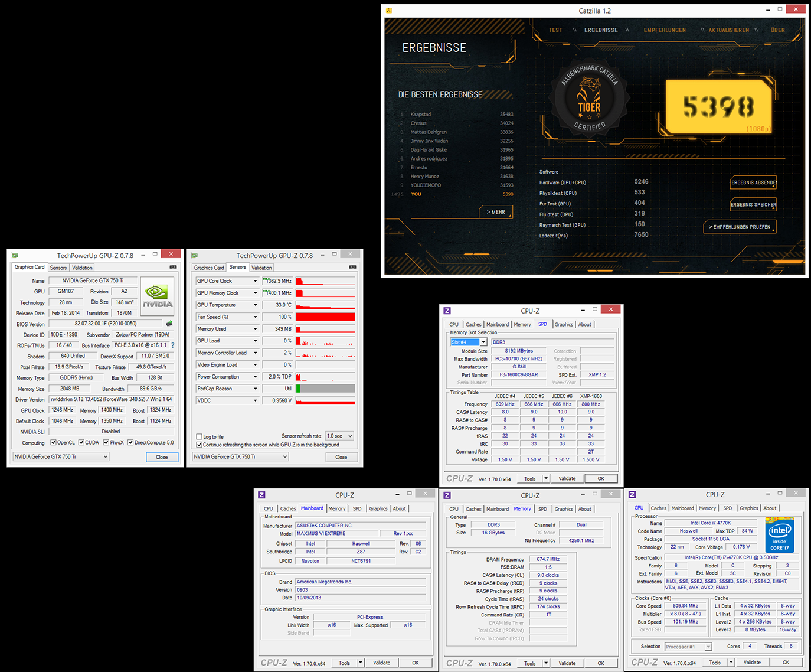Enable the Log to file checkbox

click(199, 437)
